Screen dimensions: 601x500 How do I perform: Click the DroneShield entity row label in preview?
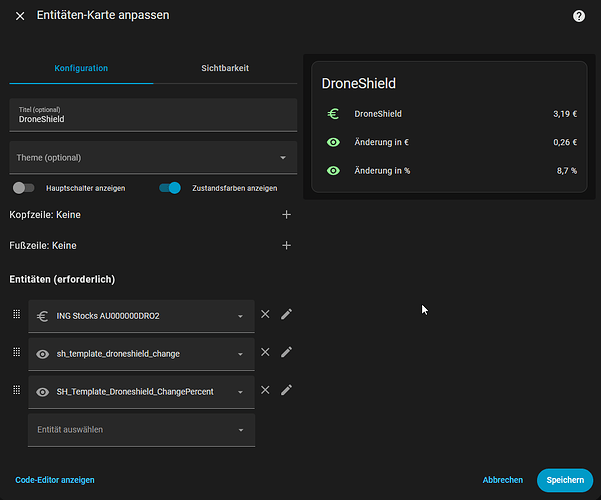point(378,114)
